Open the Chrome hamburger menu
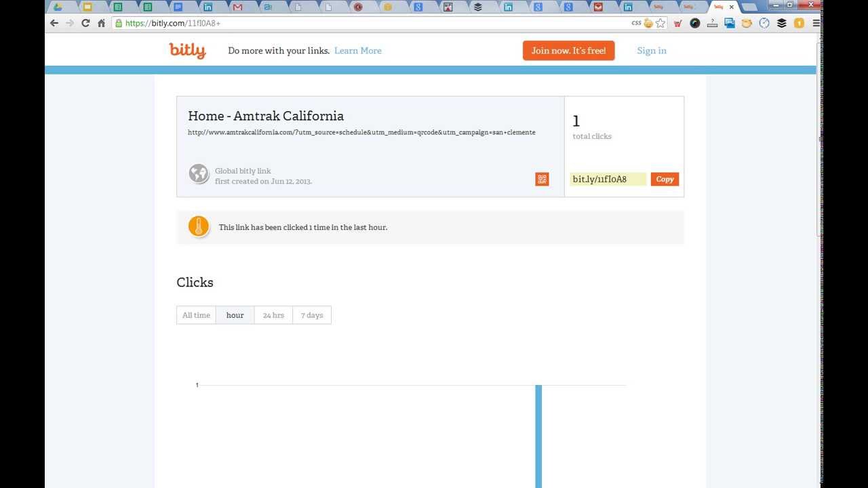Image resolution: width=868 pixels, height=488 pixels. [816, 23]
